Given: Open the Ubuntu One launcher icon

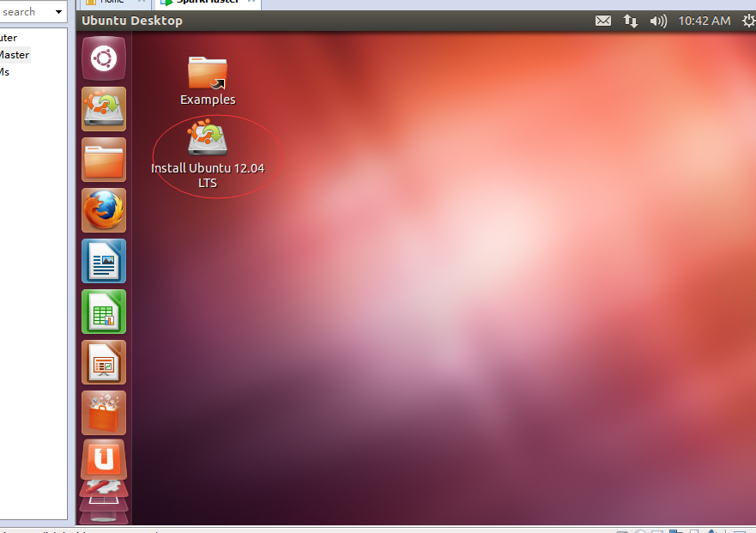Looking at the screenshot, I should pos(104,458).
